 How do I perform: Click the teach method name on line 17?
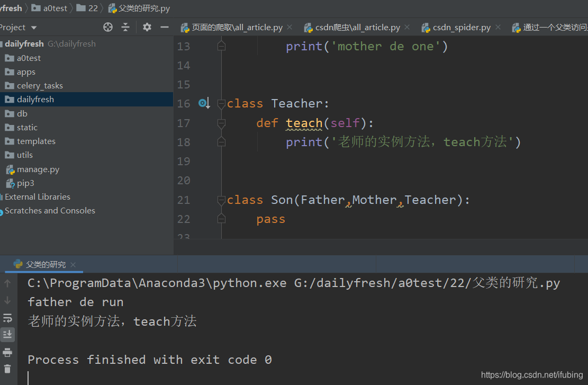point(304,123)
